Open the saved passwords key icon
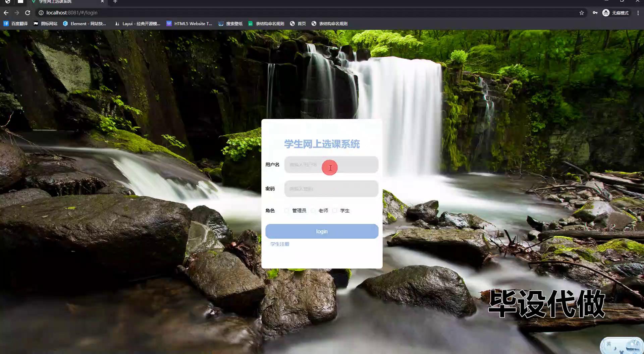Screen dimensions: 644x354 [x=595, y=13]
